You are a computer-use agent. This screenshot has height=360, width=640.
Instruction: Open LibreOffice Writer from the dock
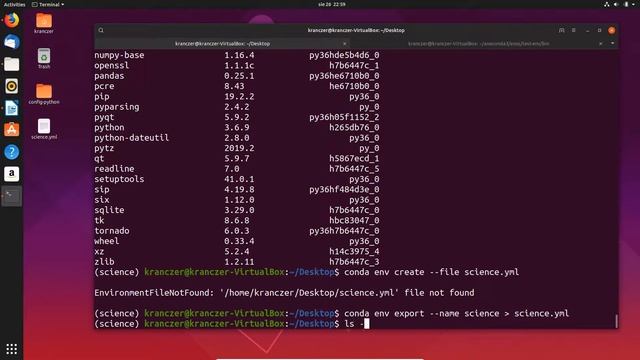pyautogui.click(x=12, y=108)
